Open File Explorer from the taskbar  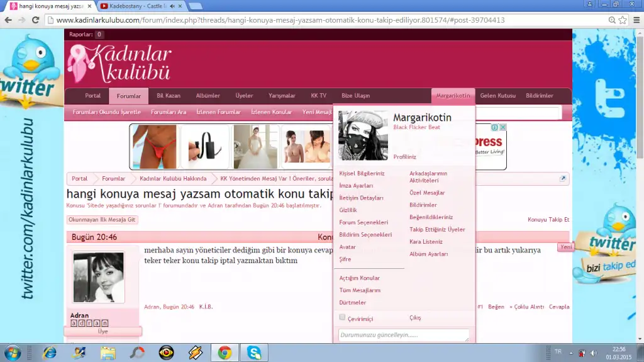[108, 353]
